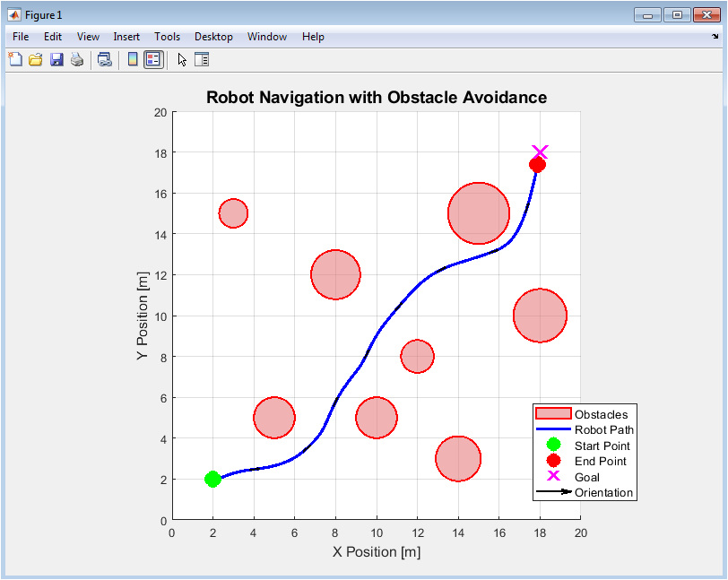Expand the Insert menu
This screenshot has width=728, height=580.
[126, 37]
